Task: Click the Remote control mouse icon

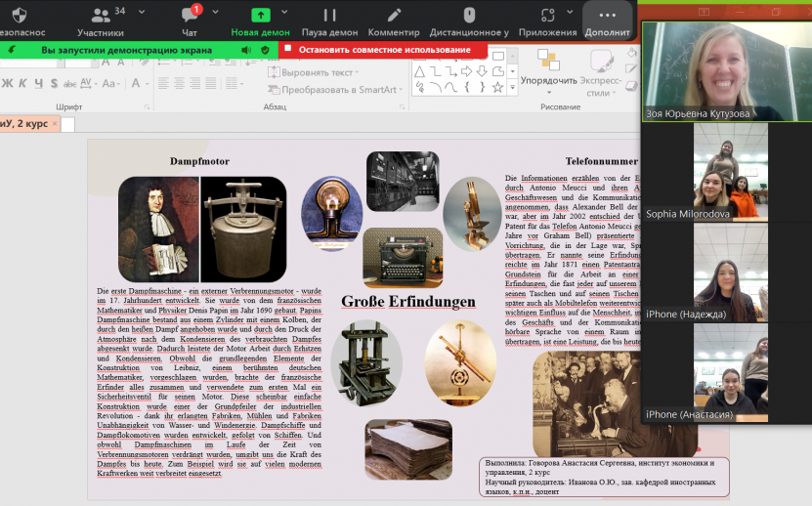Action: [469, 21]
